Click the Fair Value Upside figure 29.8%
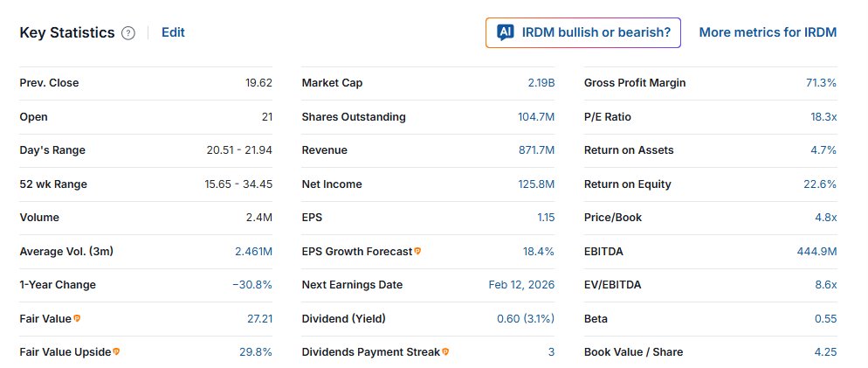 257,352
